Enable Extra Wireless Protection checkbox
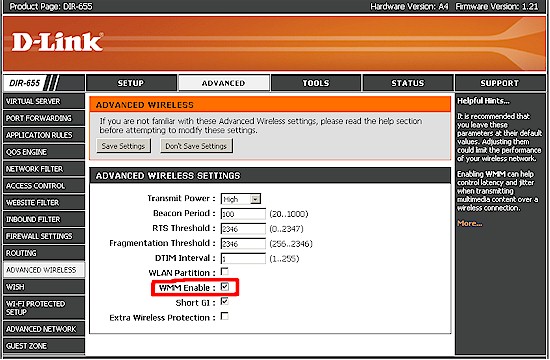Viewport: 550px width, 360px height. [x=224, y=316]
